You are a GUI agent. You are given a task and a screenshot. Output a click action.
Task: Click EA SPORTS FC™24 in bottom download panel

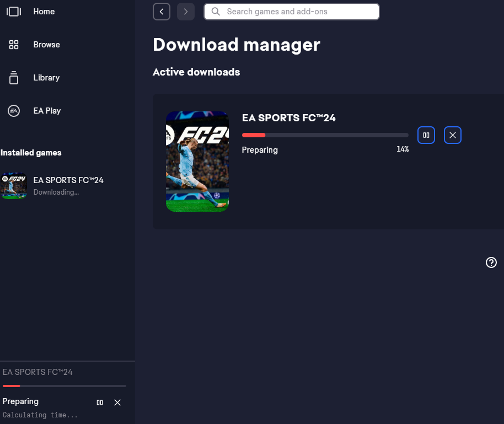pyautogui.click(x=37, y=372)
